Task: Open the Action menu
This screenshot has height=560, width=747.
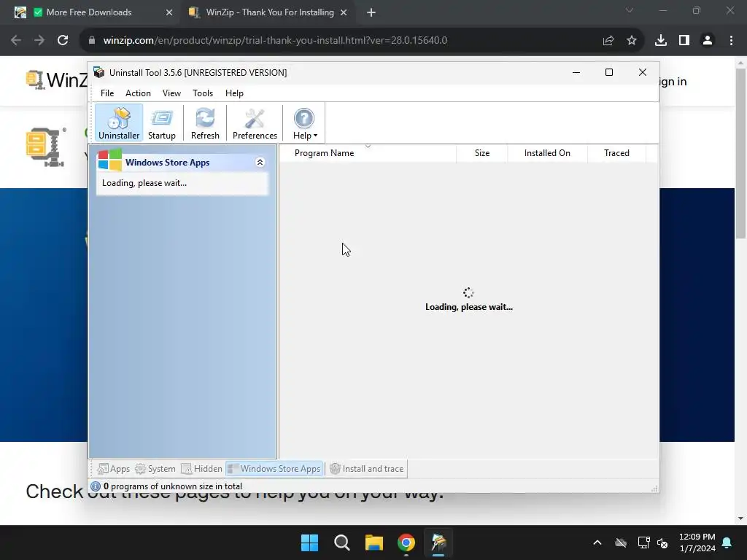Action: (138, 93)
